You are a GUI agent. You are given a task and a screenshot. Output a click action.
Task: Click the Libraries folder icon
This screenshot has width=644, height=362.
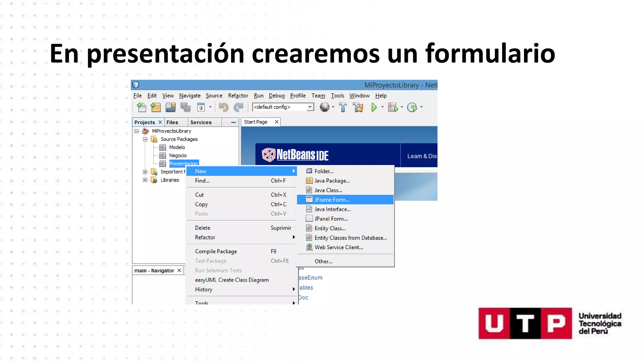(154, 180)
